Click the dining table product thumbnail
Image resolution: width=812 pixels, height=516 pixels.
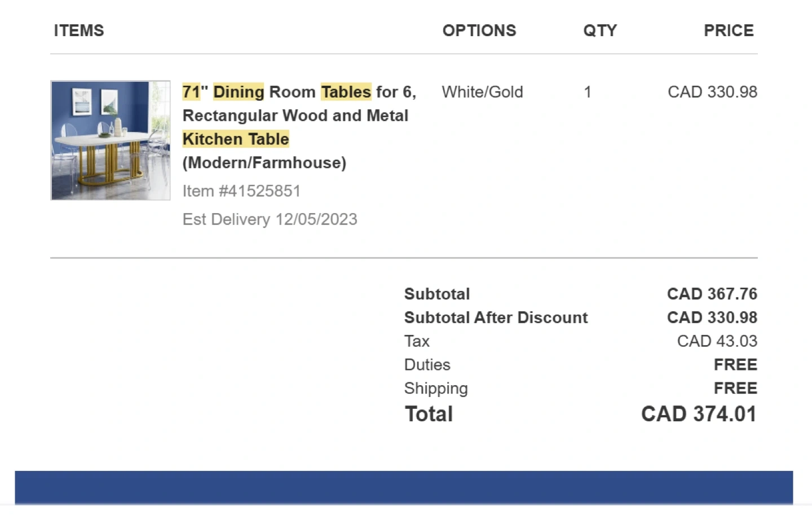click(111, 140)
